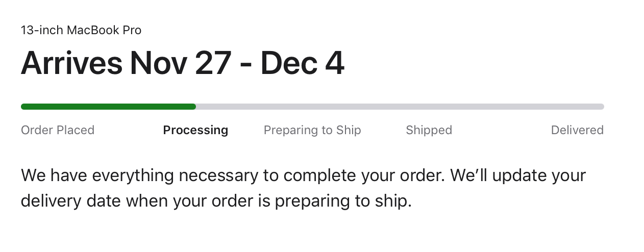Click the Delivered stage label

pos(577,130)
